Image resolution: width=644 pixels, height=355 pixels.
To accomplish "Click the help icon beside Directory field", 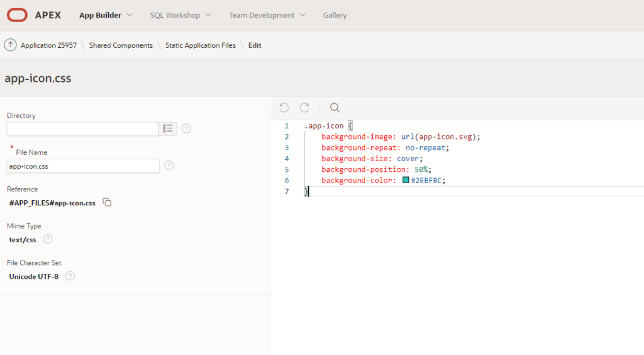I will 186,128.
